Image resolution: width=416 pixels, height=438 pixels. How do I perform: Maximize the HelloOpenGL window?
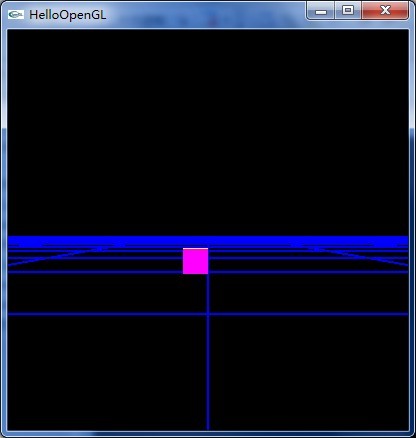[x=348, y=11]
